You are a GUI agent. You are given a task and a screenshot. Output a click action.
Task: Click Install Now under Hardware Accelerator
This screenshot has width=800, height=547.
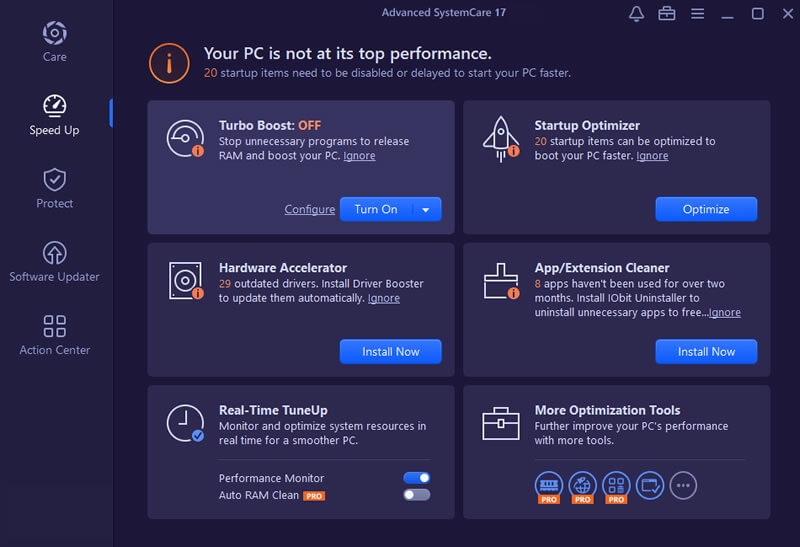pos(391,352)
